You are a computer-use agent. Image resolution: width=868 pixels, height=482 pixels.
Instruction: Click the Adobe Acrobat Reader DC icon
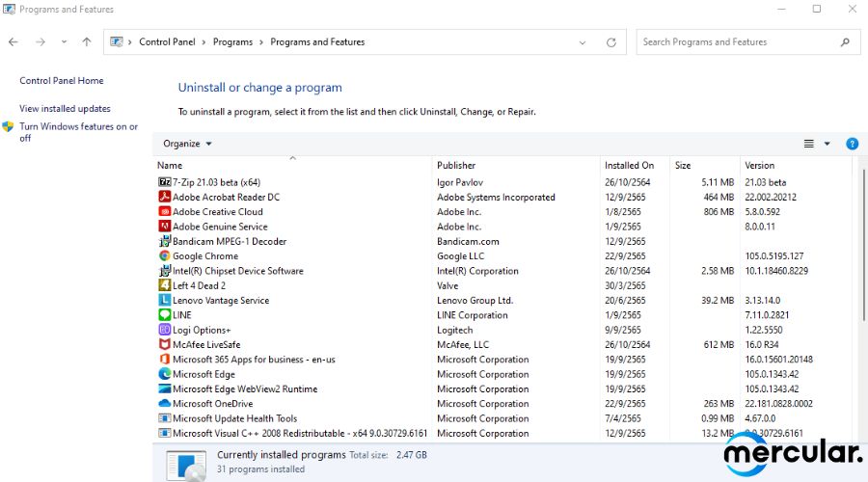tap(164, 197)
